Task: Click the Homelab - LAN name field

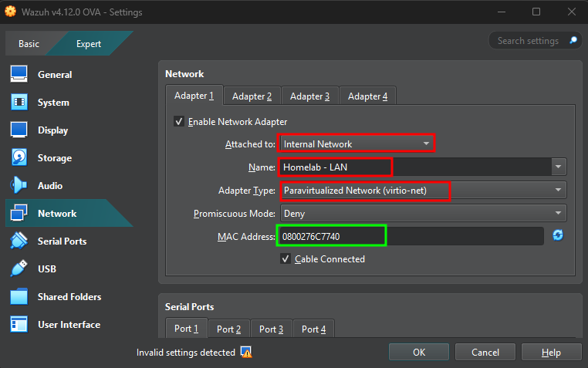Action: tap(415, 167)
